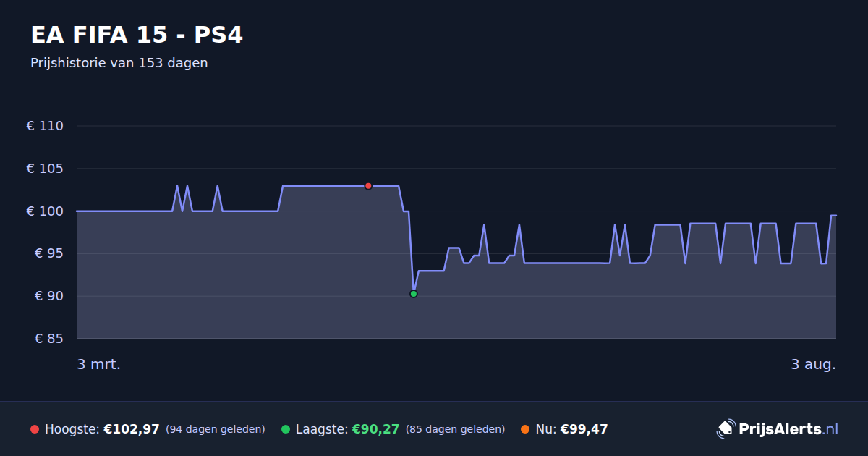Click the 'Laagste:' legend label
Screen dimensions: 868x456
pyautogui.click(x=321, y=429)
